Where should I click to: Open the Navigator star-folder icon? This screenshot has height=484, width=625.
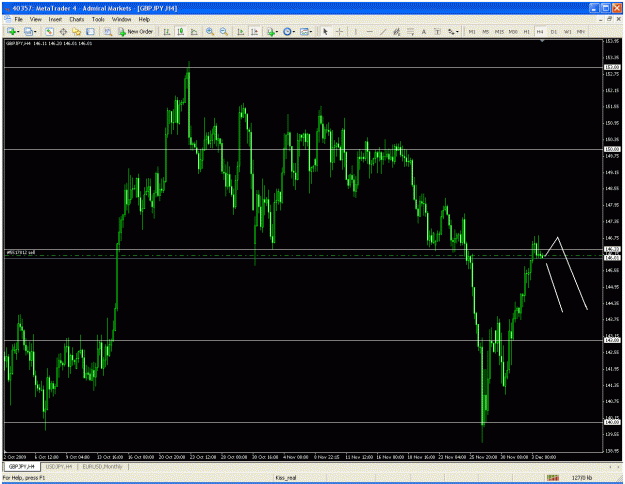tap(77, 31)
